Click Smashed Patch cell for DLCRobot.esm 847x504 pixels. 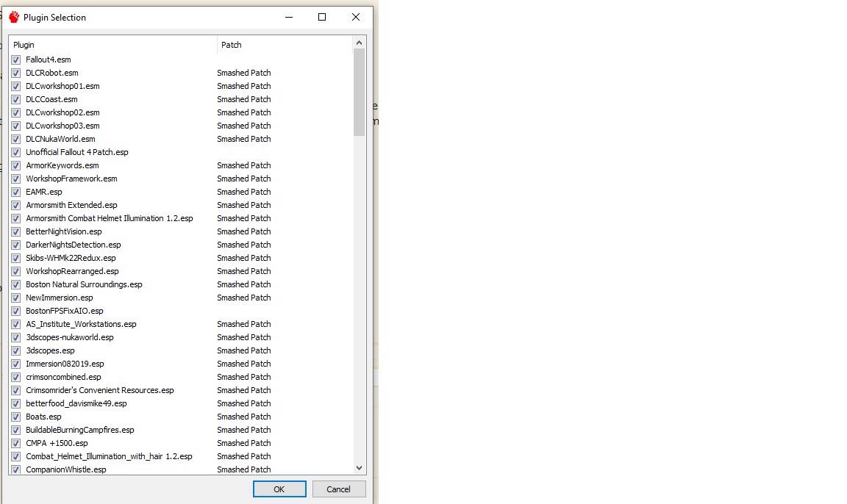click(x=244, y=73)
